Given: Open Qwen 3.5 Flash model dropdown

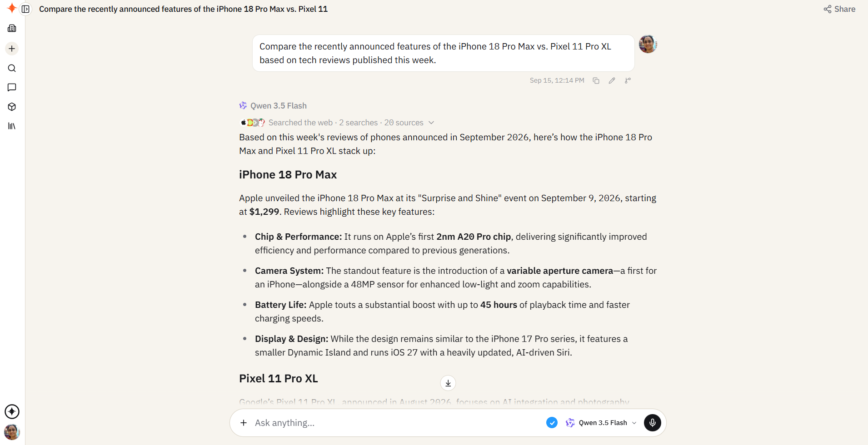Looking at the screenshot, I should (601, 423).
